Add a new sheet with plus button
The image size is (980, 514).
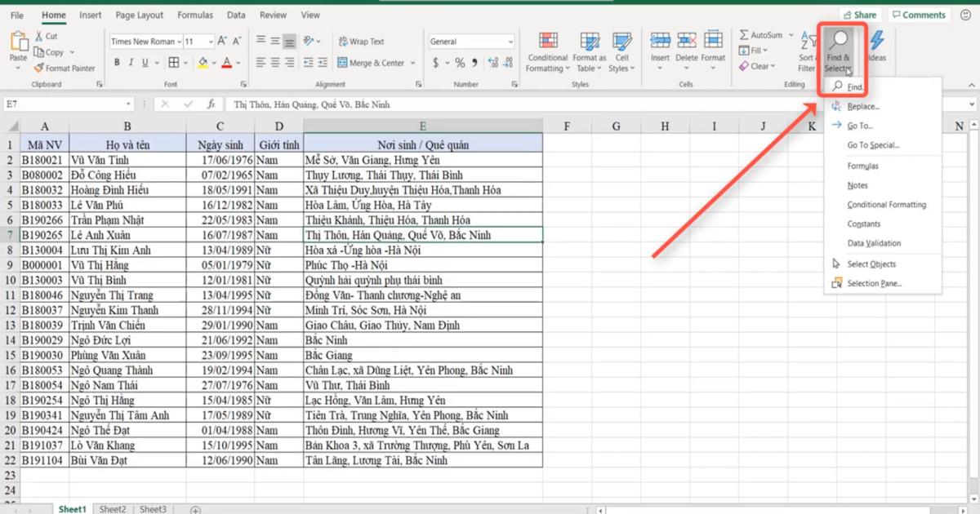[x=195, y=509]
